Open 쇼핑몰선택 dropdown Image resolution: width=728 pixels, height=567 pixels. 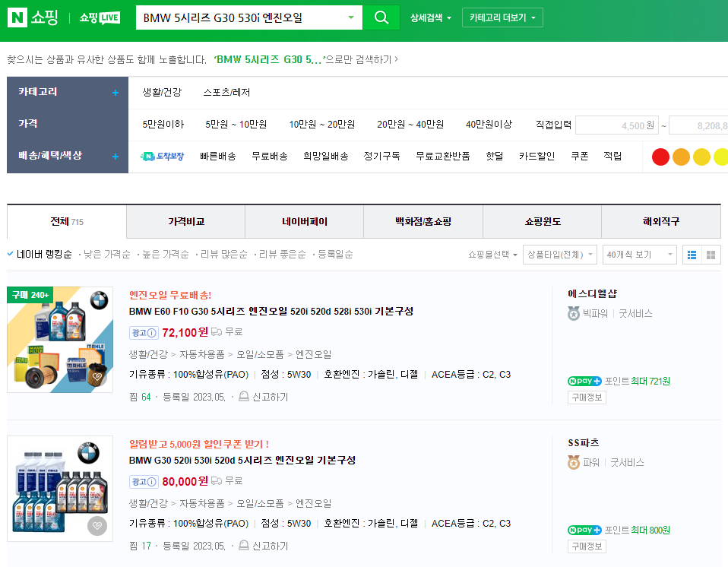click(x=492, y=255)
